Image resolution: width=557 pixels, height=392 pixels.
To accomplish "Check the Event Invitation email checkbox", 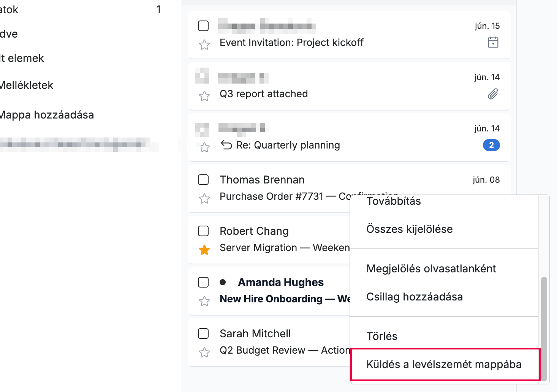I will [x=203, y=26].
